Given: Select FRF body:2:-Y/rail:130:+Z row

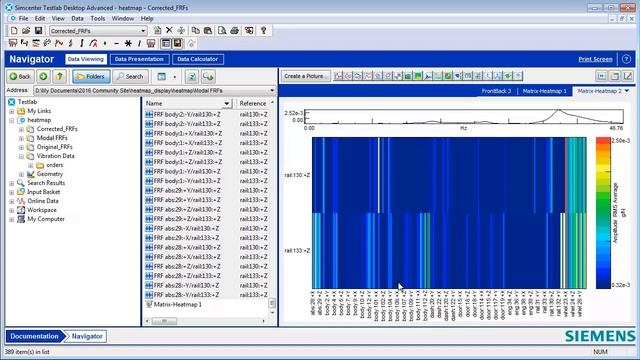Looking at the screenshot, I should coord(187,114).
